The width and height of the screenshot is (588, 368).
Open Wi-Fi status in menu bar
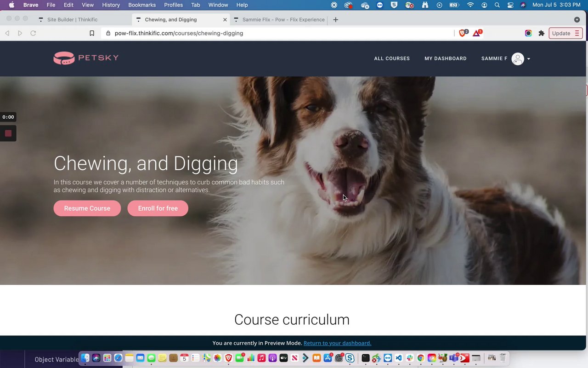[x=470, y=5]
